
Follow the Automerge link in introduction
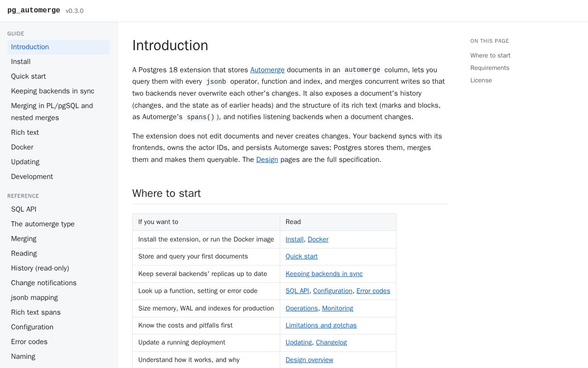click(x=267, y=70)
